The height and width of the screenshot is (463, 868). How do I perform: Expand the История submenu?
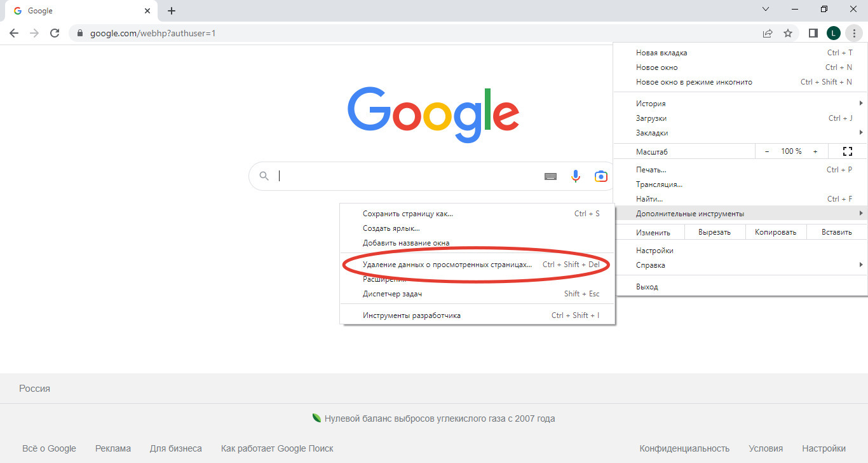point(740,104)
